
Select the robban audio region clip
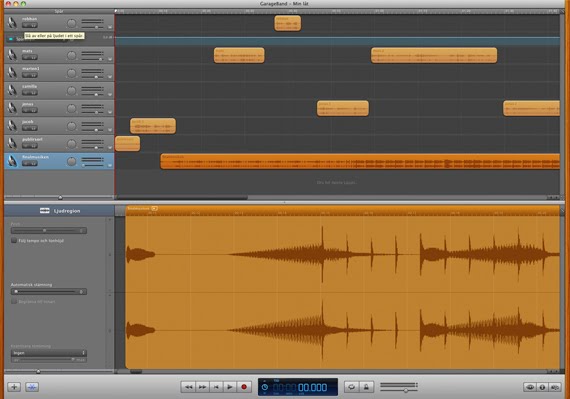pyautogui.click(x=288, y=23)
